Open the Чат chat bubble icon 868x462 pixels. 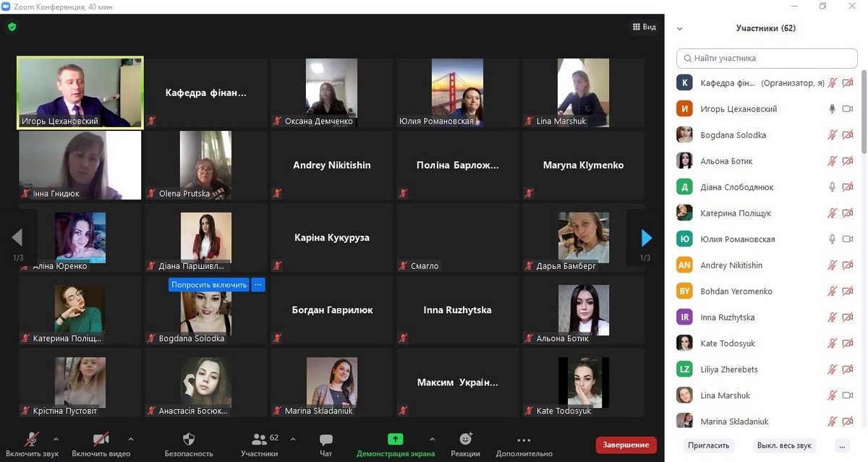click(x=326, y=440)
